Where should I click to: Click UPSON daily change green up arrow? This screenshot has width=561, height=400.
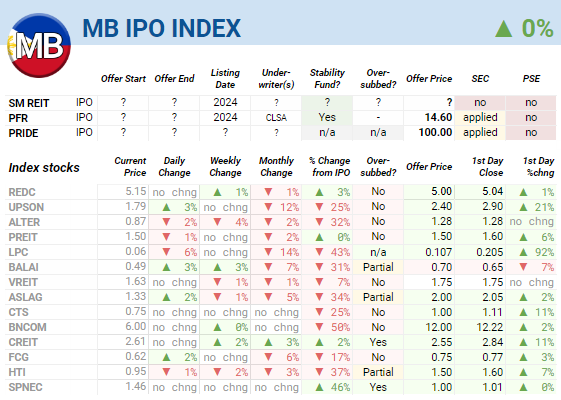point(166,208)
